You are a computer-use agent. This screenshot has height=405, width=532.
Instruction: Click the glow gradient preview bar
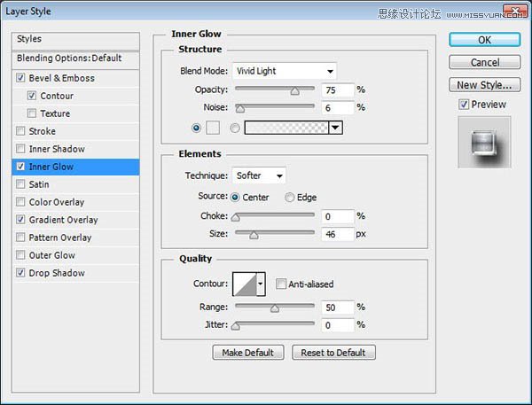tap(286, 128)
